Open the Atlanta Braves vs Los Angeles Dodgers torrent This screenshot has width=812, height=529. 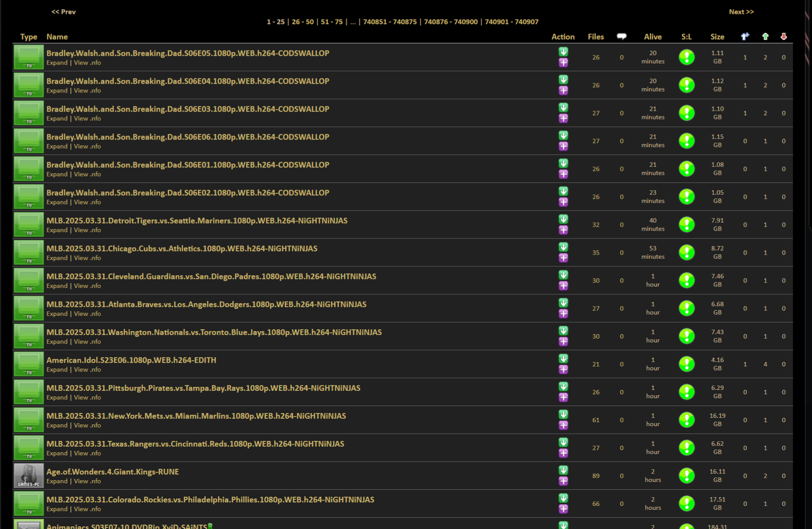pos(206,304)
